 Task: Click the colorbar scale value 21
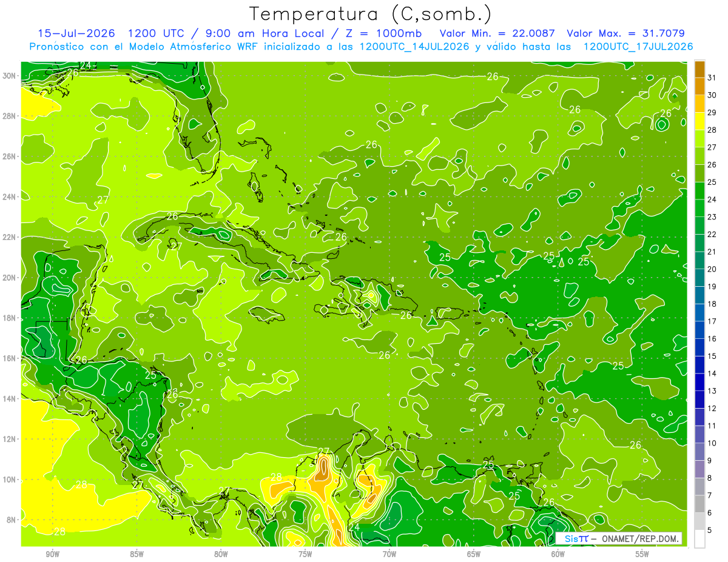pyautogui.click(x=712, y=252)
